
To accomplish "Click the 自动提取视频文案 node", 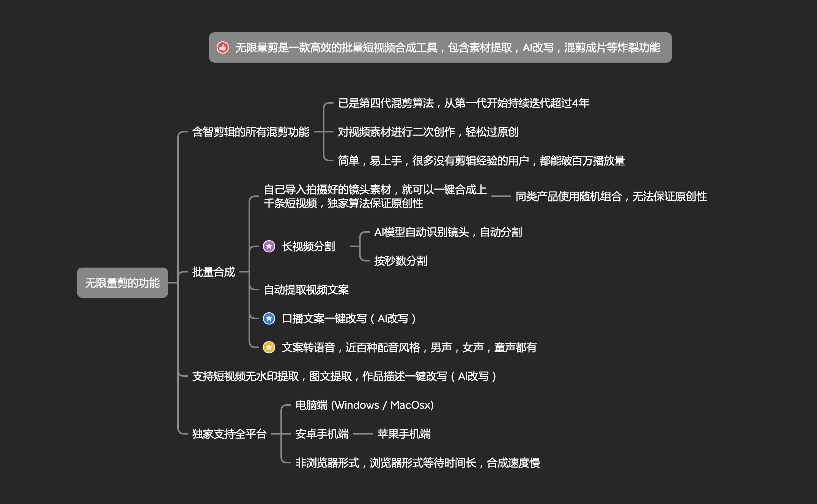I will [306, 290].
